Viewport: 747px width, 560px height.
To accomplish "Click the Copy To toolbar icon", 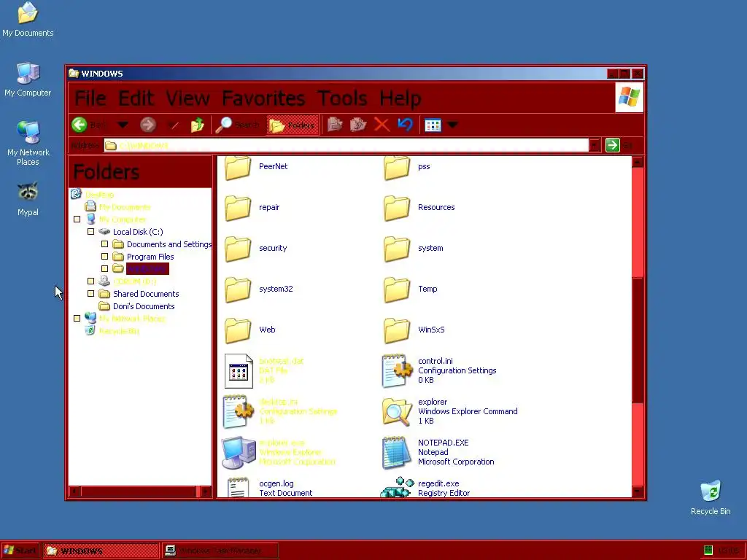I will (358, 125).
